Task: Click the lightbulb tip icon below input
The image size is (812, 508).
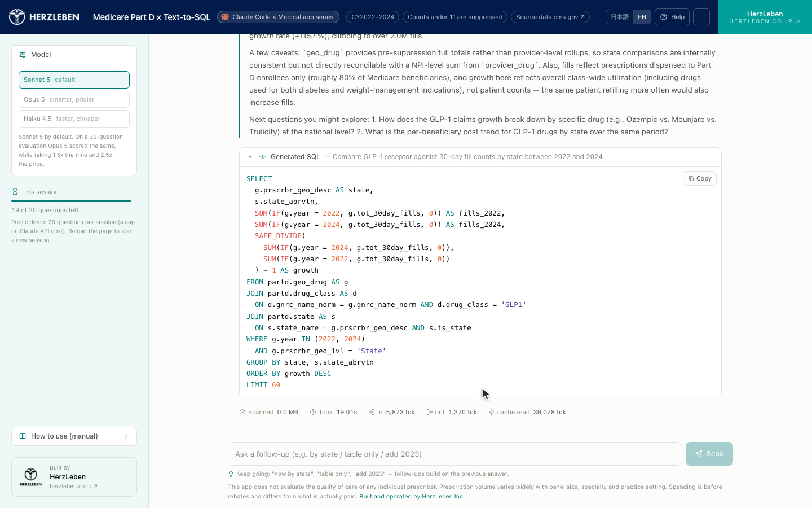Action: point(231,474)
